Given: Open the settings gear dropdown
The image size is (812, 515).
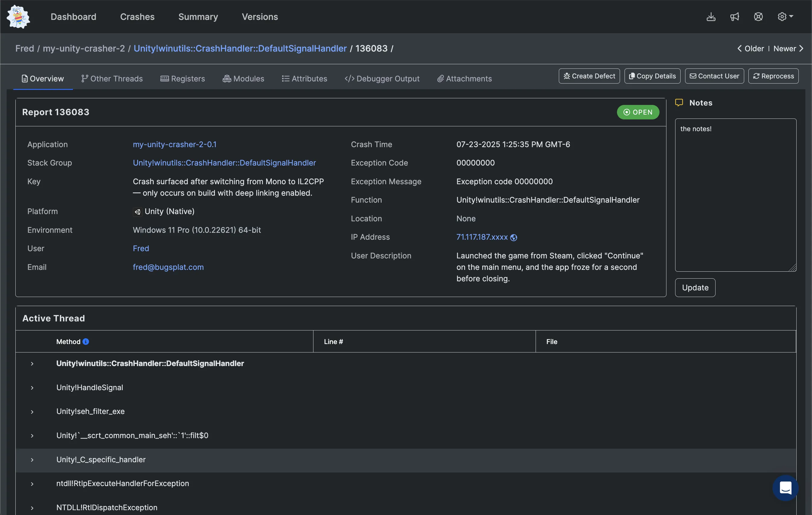Looking at the screenshot, I should (785, 17).
